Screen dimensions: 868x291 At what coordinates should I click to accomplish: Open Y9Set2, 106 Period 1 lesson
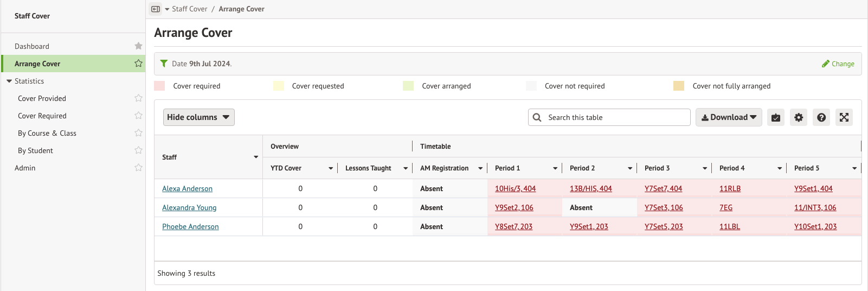(x=514, y=207)
